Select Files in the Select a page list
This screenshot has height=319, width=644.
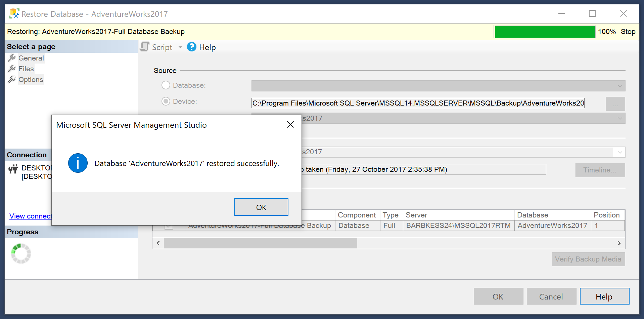click(x=26, y=69)
